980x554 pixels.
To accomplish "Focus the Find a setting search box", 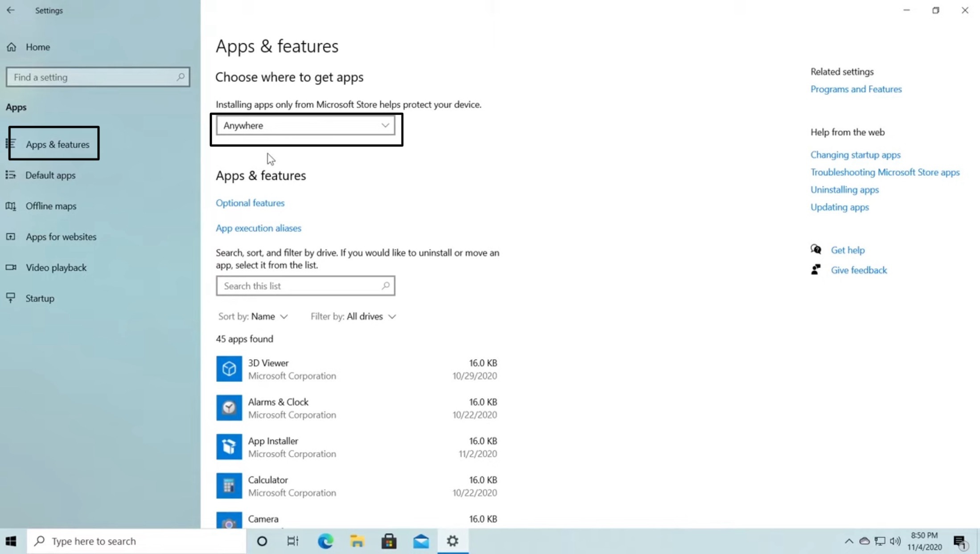I will coord(98,77).
